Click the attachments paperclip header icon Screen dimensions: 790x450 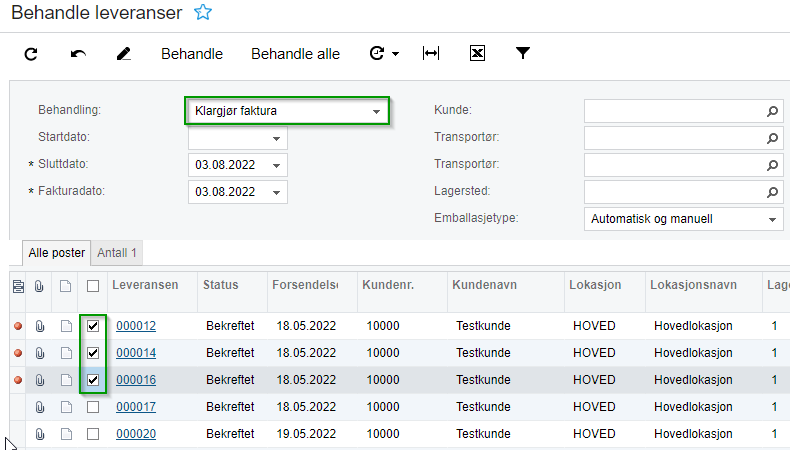pyautogui.click(x=39, y=286)
